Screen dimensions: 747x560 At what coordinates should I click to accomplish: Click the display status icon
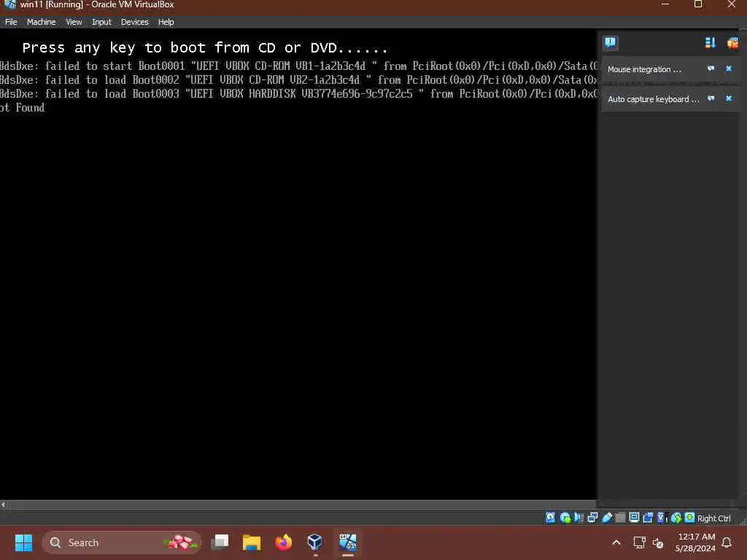click(634, 518)
